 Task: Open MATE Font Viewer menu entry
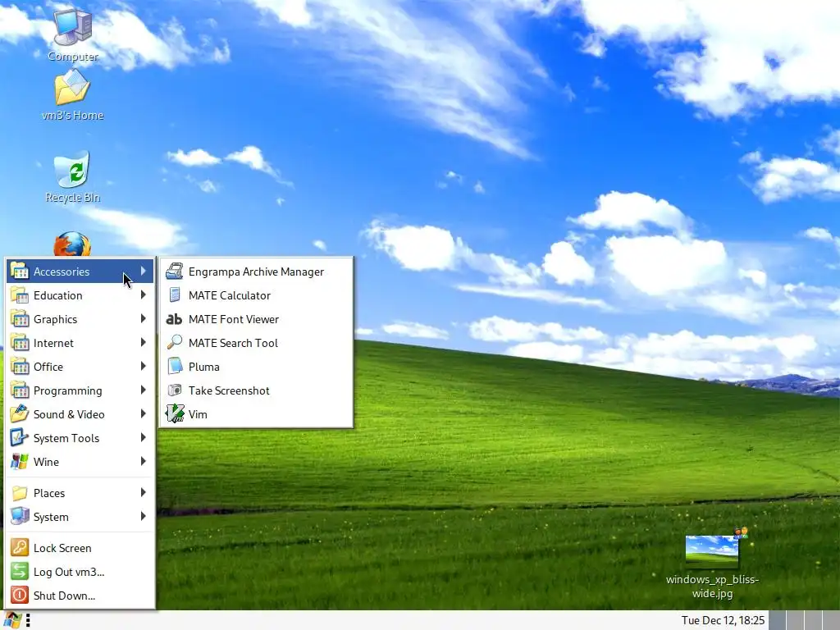click(x=256, y=319)
